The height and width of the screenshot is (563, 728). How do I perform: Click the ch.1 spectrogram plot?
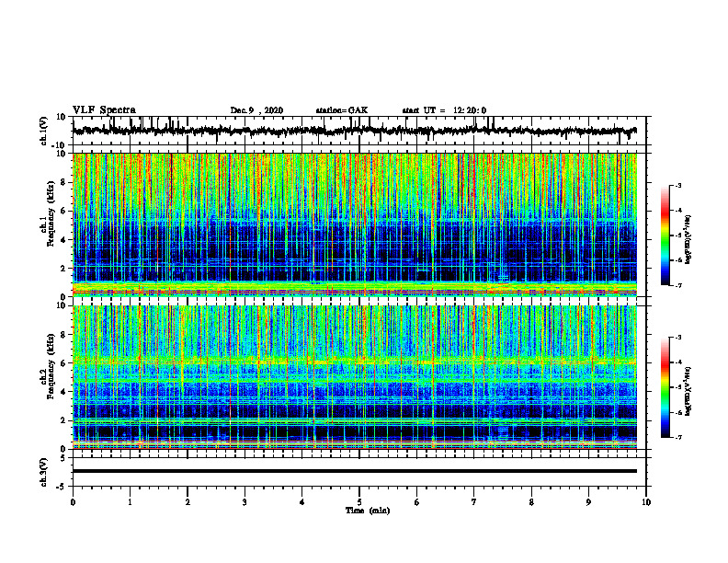[355, 224]
